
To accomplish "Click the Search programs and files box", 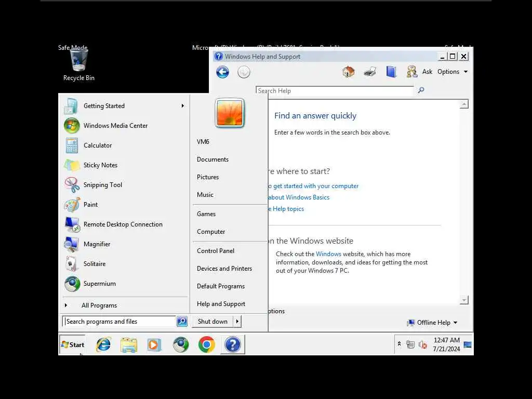I will tap(119, 321).
